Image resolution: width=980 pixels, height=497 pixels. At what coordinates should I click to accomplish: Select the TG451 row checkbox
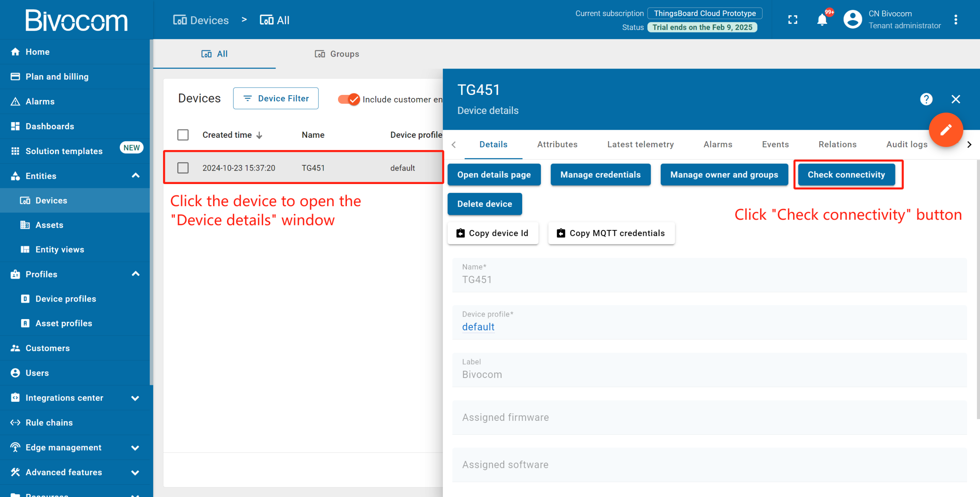click(183, 168)
